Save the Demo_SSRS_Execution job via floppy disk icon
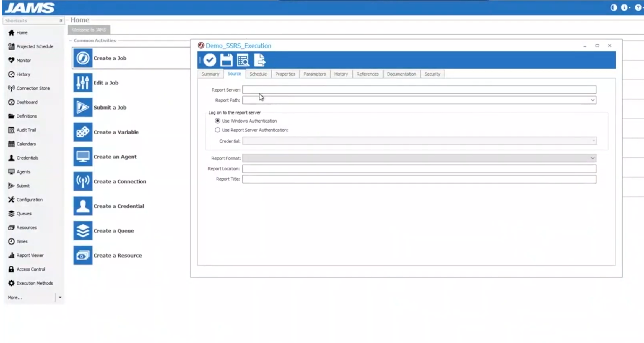The width and height of the screenshot is (644, 343). click(x=226, y=60)
